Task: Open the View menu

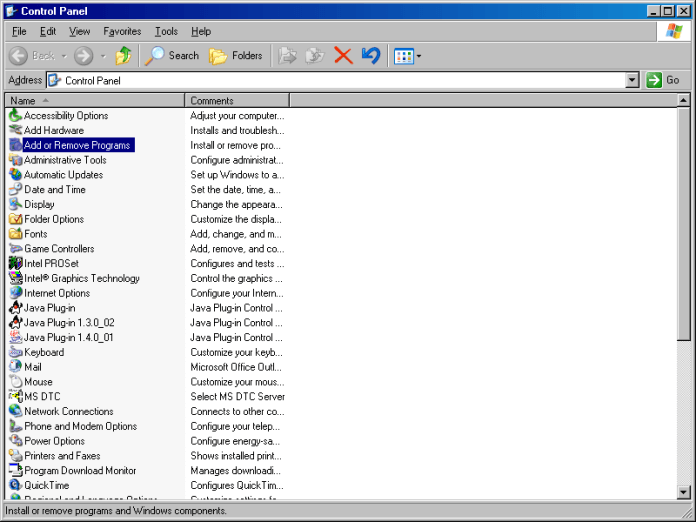Action: 79,32
